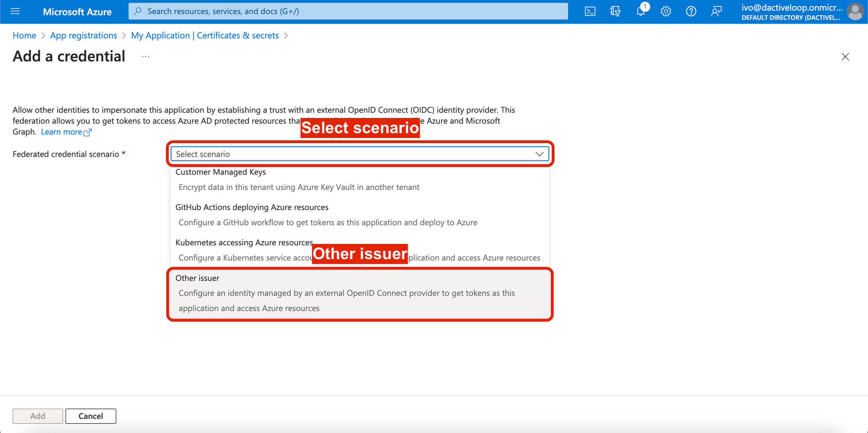Open portal settings gear
868x433 pixels.
666,11
